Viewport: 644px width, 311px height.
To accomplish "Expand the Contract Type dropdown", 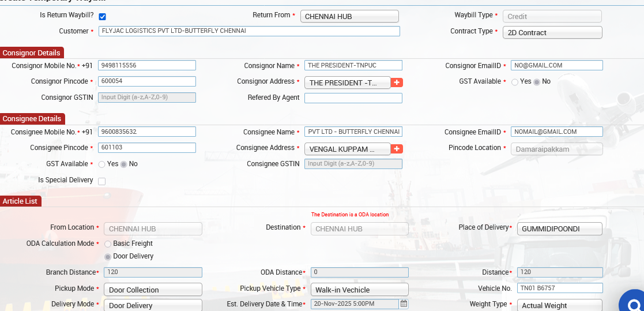I will (552, 33).
